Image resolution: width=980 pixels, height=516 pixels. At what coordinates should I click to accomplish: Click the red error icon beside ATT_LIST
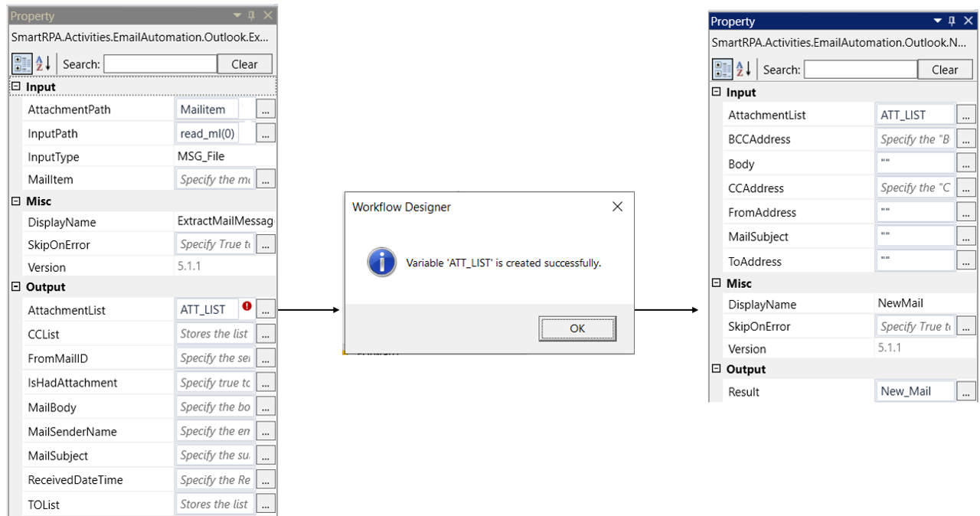247,307
